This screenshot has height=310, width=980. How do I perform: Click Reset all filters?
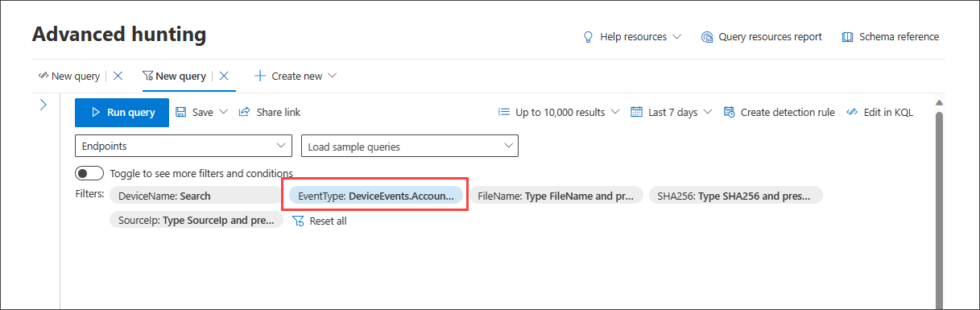point(320,221)
